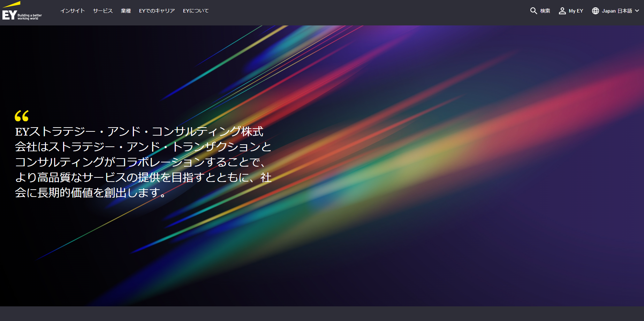Click the 検索 search label

[x=545, y=11]
